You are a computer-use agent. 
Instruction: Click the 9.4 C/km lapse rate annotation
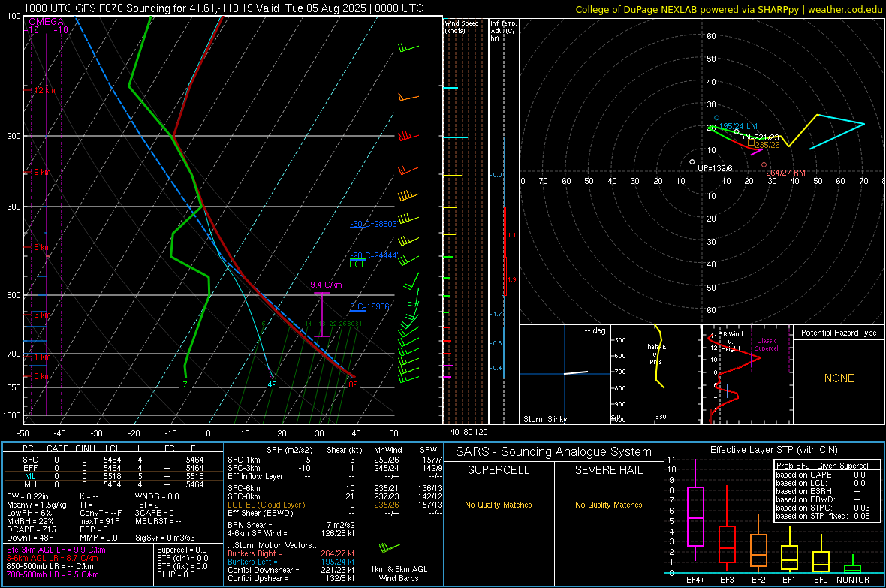coord(326,285)
